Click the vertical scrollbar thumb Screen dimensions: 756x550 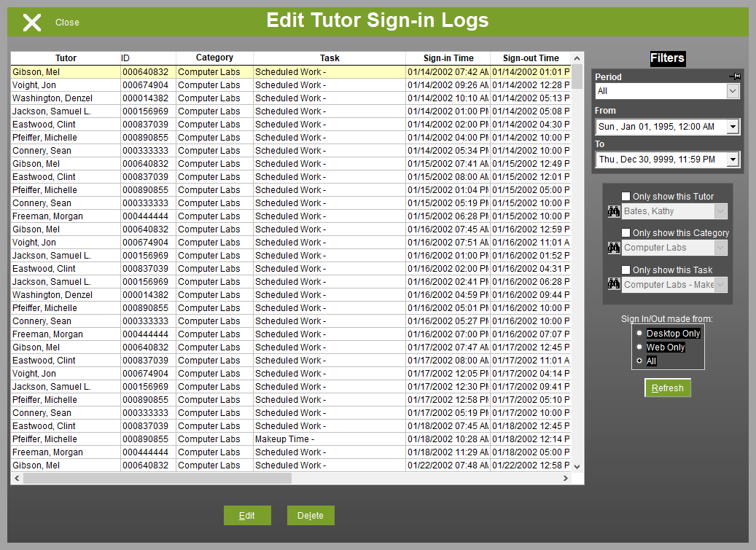[x=577, y=76]
